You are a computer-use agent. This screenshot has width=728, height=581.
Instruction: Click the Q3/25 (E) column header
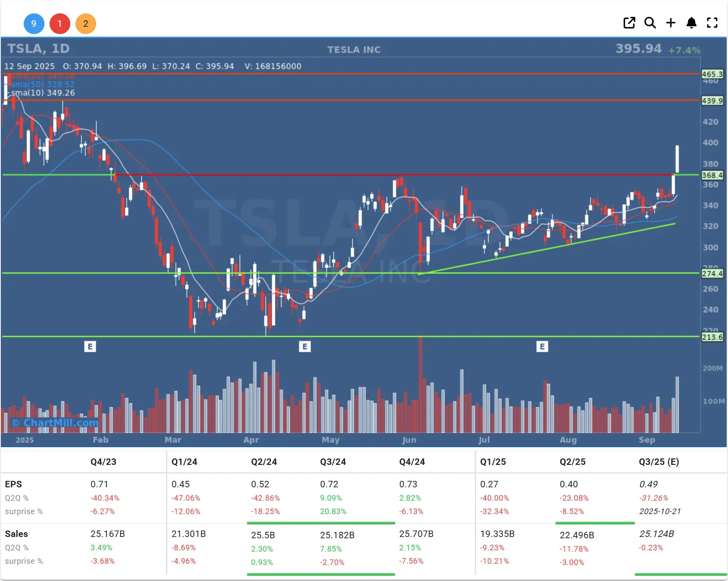point(659,461)
